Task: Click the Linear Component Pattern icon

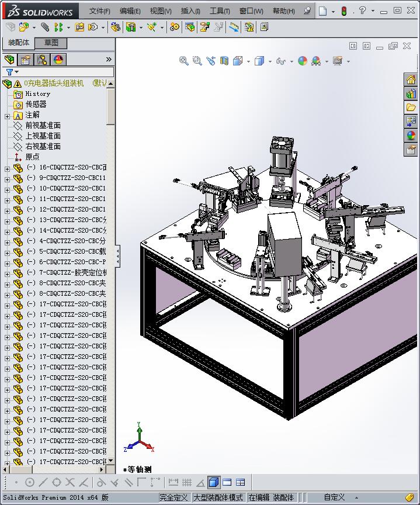Action: coord(58,27)
